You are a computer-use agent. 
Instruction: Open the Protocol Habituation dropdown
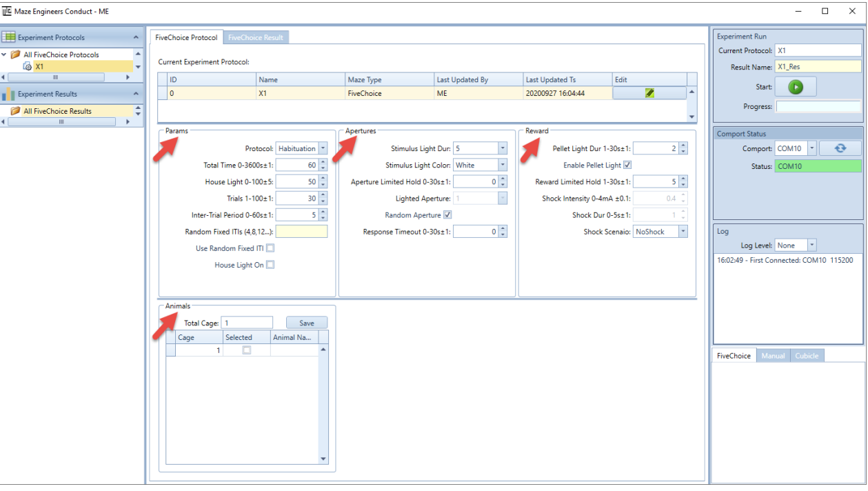pyautogui.click(x=323, y=148)
